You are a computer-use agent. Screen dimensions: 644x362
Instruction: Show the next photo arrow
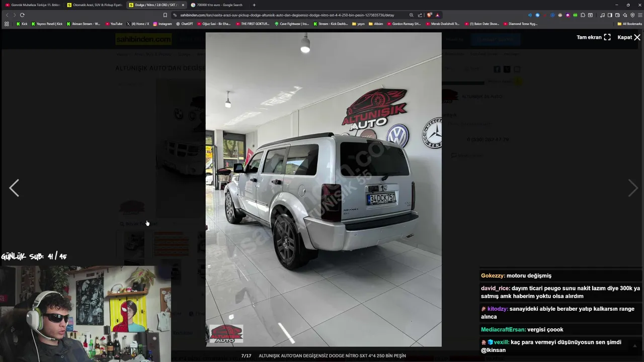pos(633,188)
